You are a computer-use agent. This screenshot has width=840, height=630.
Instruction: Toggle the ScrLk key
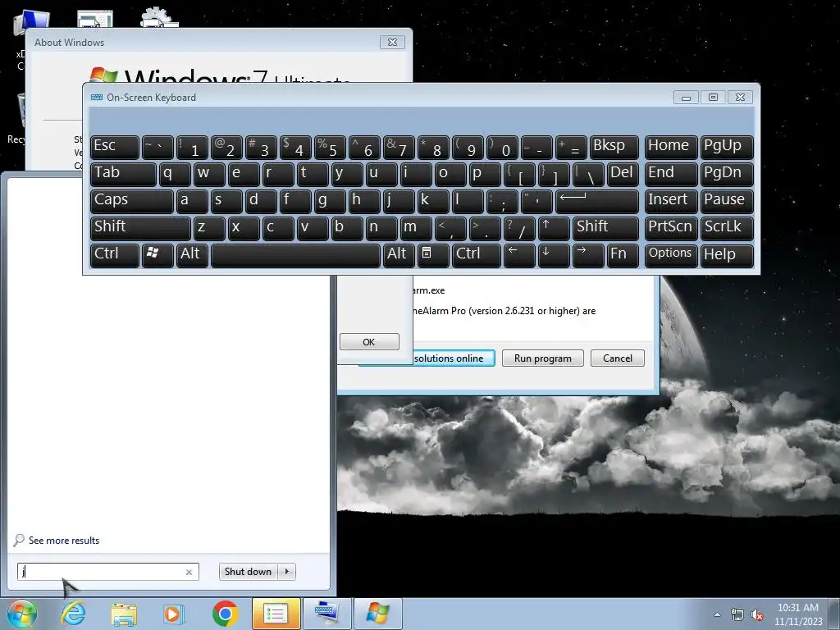coord(727,228)
